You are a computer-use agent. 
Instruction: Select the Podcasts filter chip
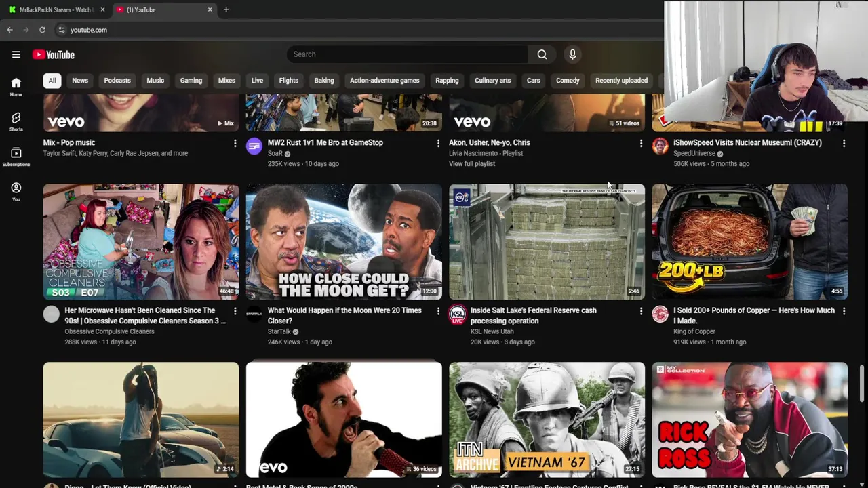(117, 81)
